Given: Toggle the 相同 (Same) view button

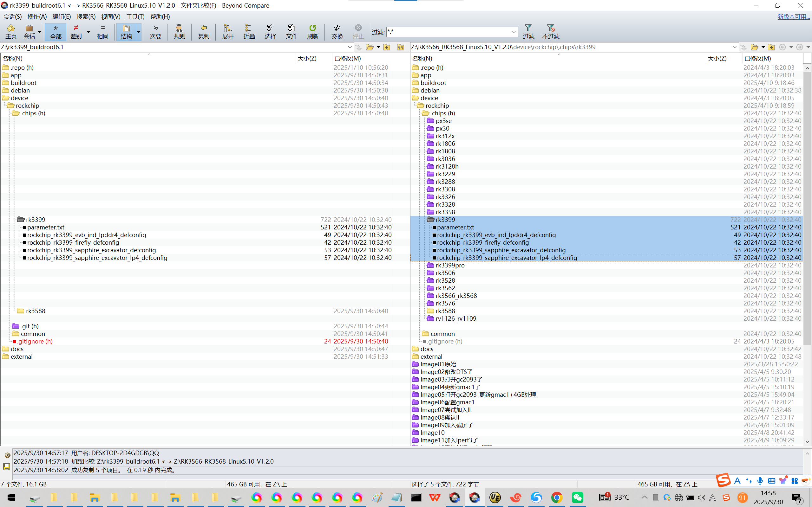Looking at the screenshot, I should [x=102, y=32].
